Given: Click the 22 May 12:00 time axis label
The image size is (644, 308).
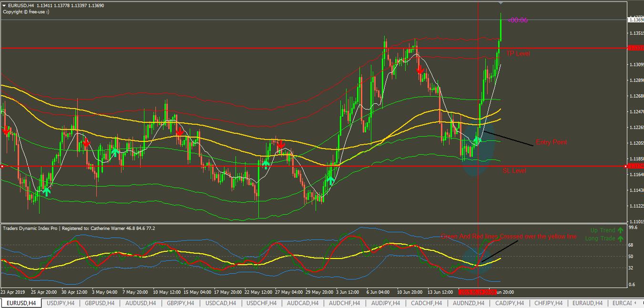Looking at the screenshot, I should (259, 292).
